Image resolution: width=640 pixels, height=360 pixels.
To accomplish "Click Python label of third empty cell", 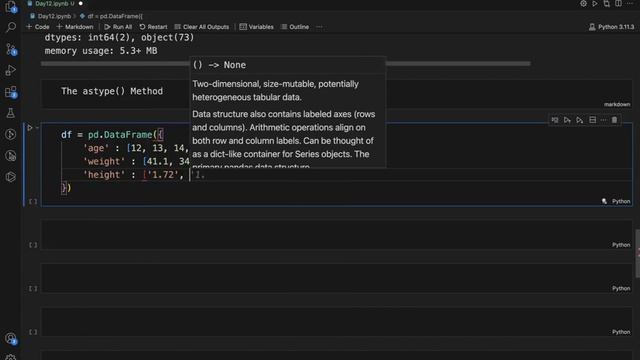I will click(x=621, y=332).
